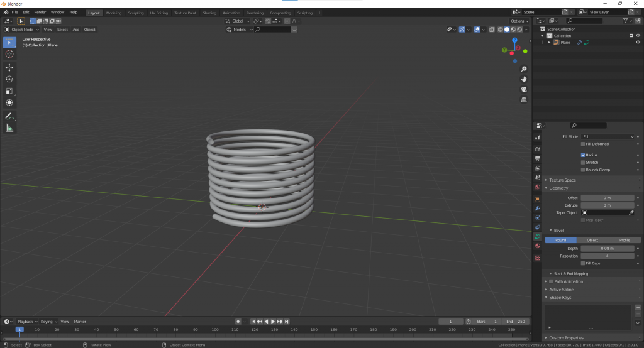
Task: Click the camera view icon in viewport
Action: [x=523, y=89]
